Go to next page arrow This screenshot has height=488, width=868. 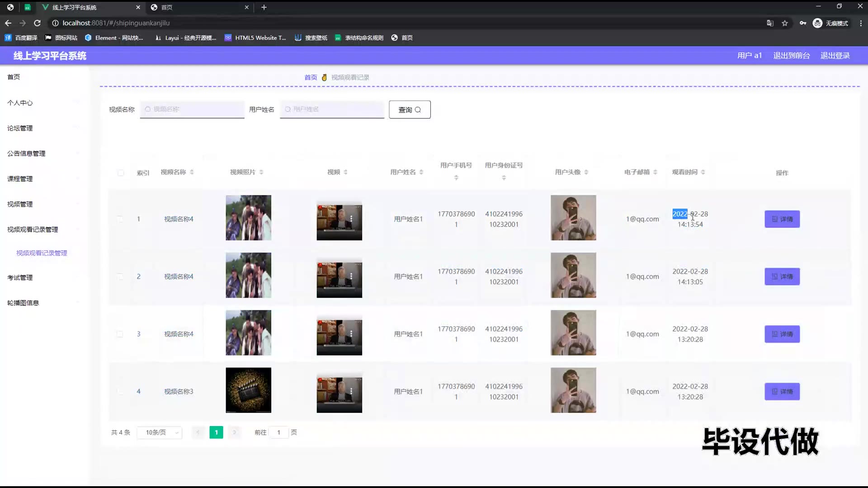click(234, 432)
